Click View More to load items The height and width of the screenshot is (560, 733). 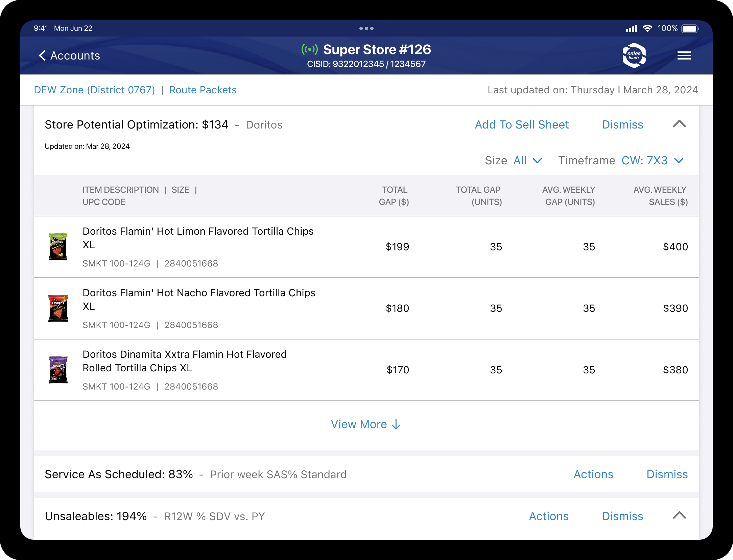tap(366, 424)
